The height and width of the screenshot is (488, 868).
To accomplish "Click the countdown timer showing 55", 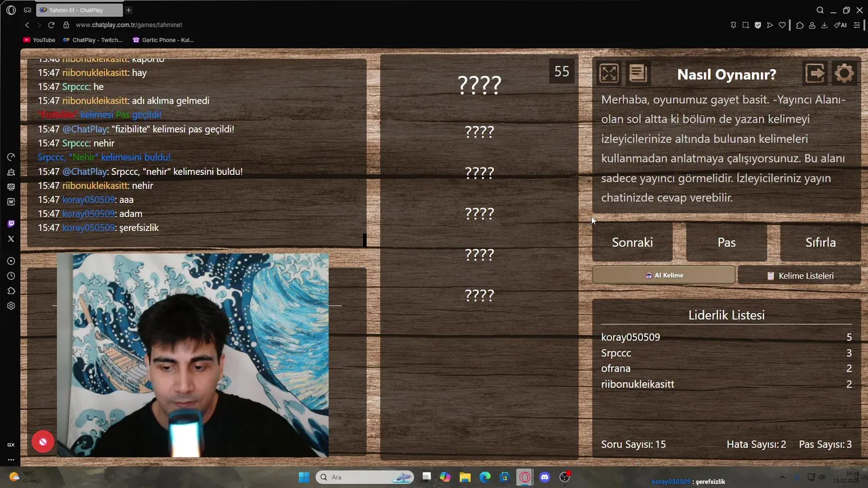I will [x=561, y=71].
